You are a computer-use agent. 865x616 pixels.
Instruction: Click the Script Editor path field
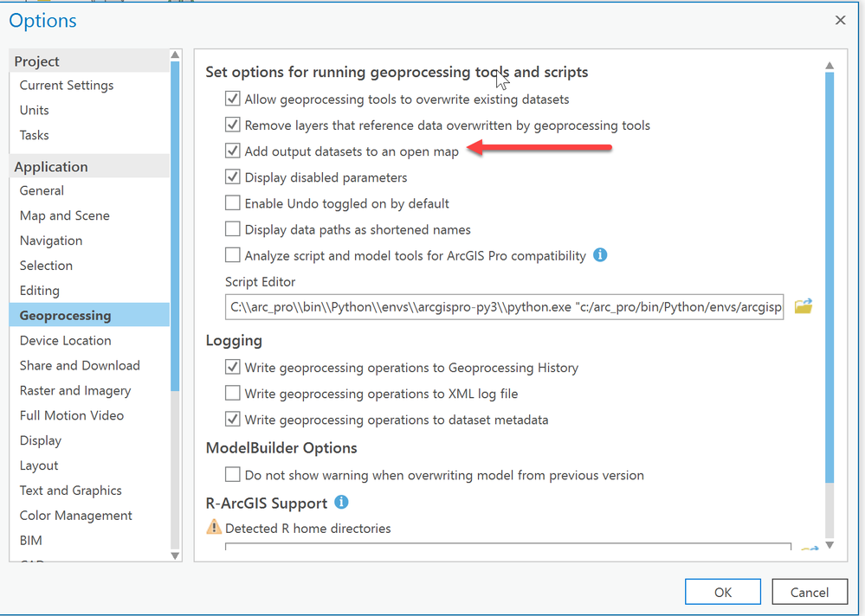click(504, 307)
